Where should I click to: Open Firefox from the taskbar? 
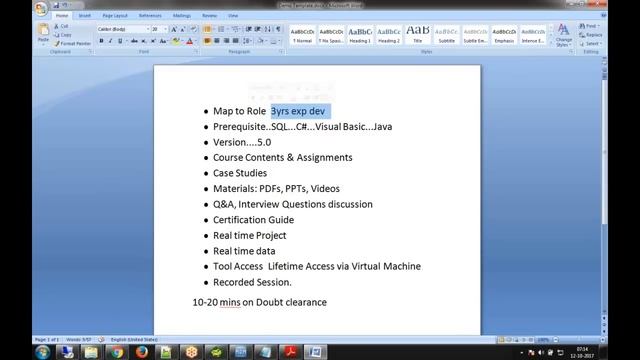[x=142, y=352]
